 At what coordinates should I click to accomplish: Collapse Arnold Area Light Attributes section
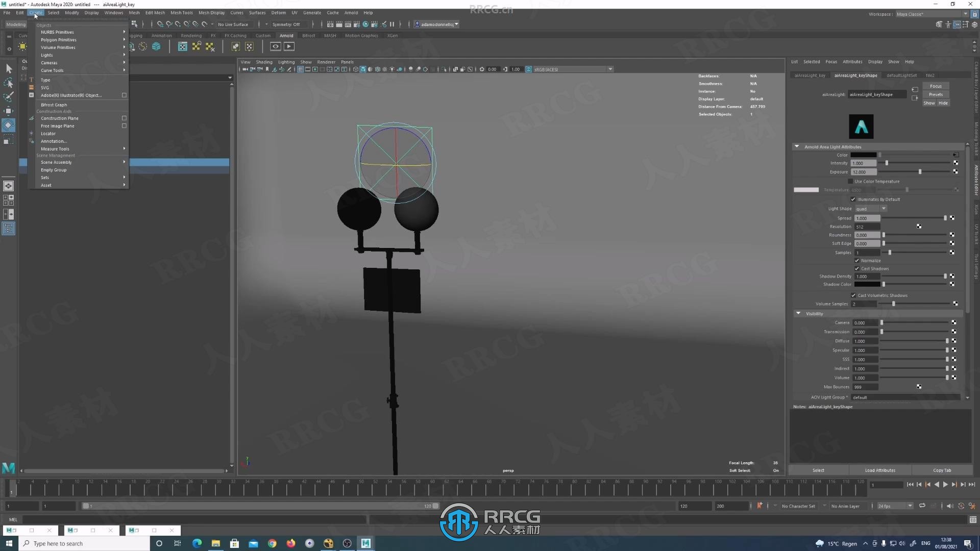[797, 146]
